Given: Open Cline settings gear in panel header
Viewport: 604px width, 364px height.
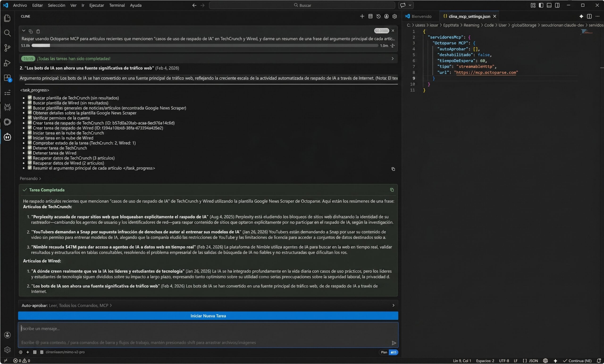Looking at the screenshot, I should 395,16.
